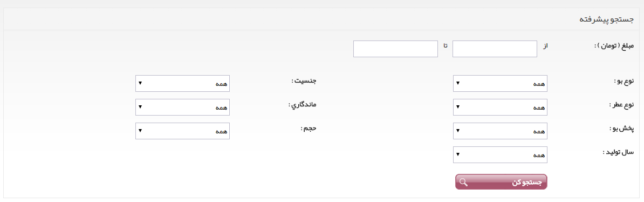Open the نوع عطر combo box
The height and width of the screenshot is (202, 644).
500,107
